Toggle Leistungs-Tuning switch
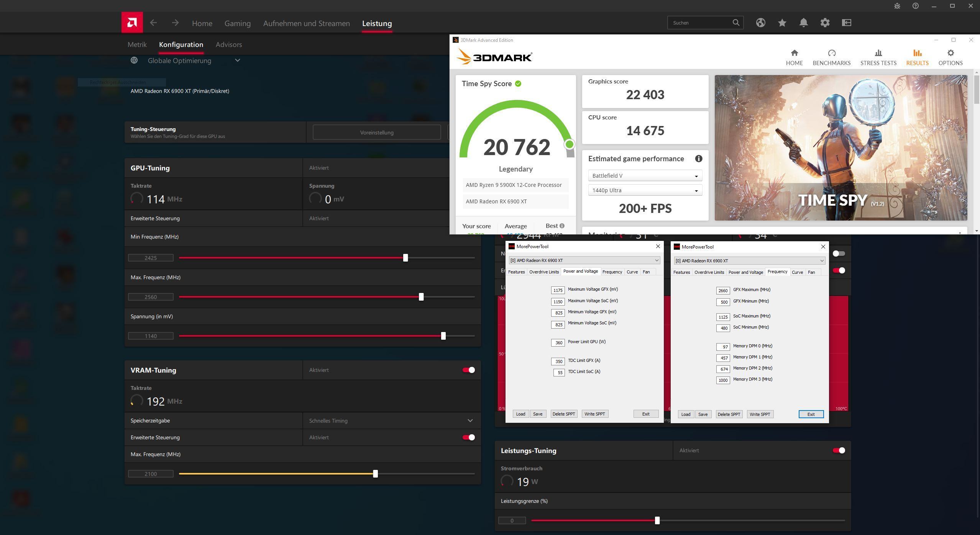980x535 pixels. (x=839, y=450)
